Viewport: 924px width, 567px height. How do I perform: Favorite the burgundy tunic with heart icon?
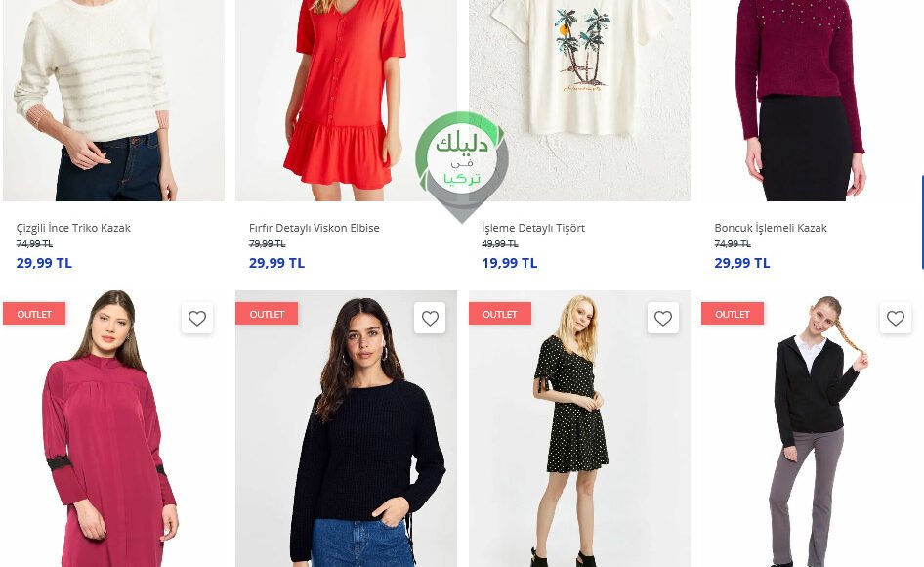[x=197, y=318]
